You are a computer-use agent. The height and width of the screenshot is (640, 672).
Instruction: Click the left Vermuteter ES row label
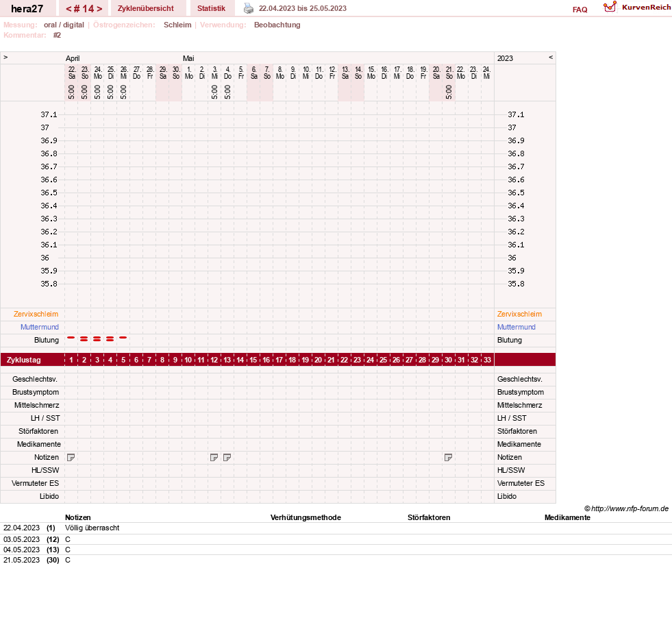[x=35, y=483]
